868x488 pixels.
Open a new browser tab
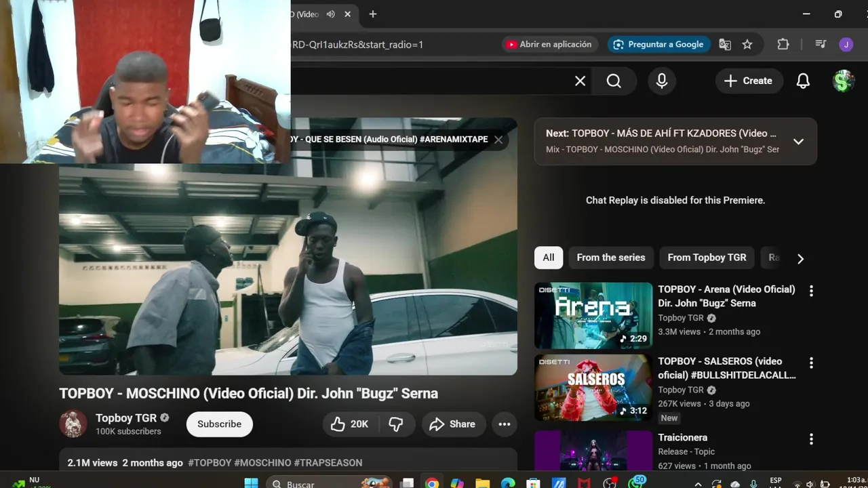pyautogui.click(x=373, y=14)
